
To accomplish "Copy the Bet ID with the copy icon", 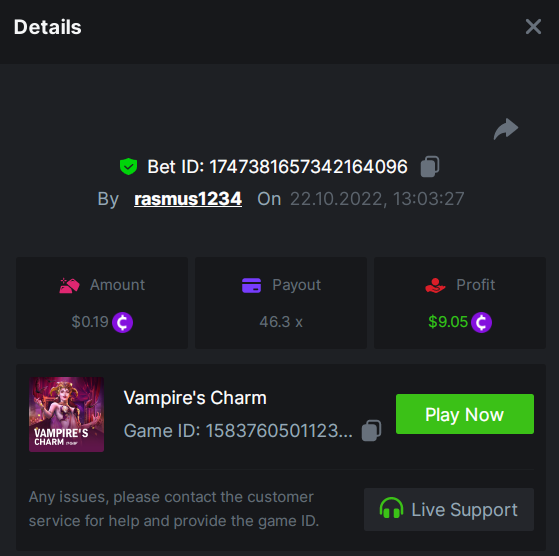I will [x=430, y=166].
